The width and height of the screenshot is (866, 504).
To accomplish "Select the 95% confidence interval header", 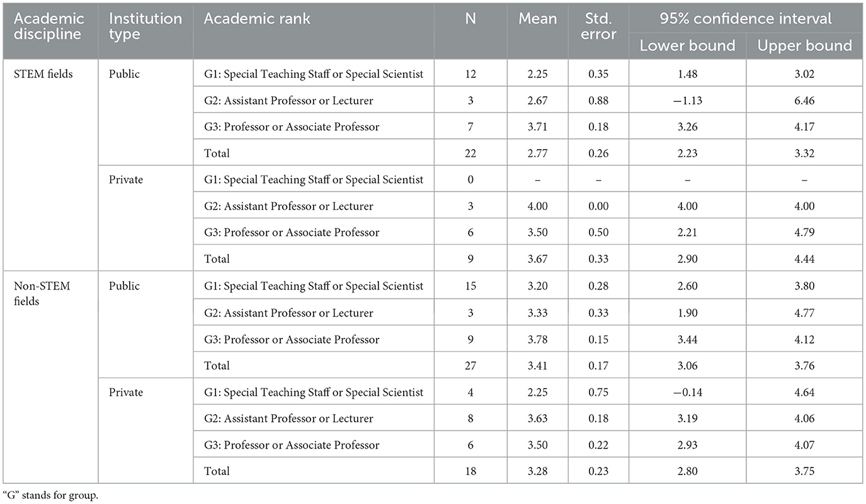I will (746, 18).
